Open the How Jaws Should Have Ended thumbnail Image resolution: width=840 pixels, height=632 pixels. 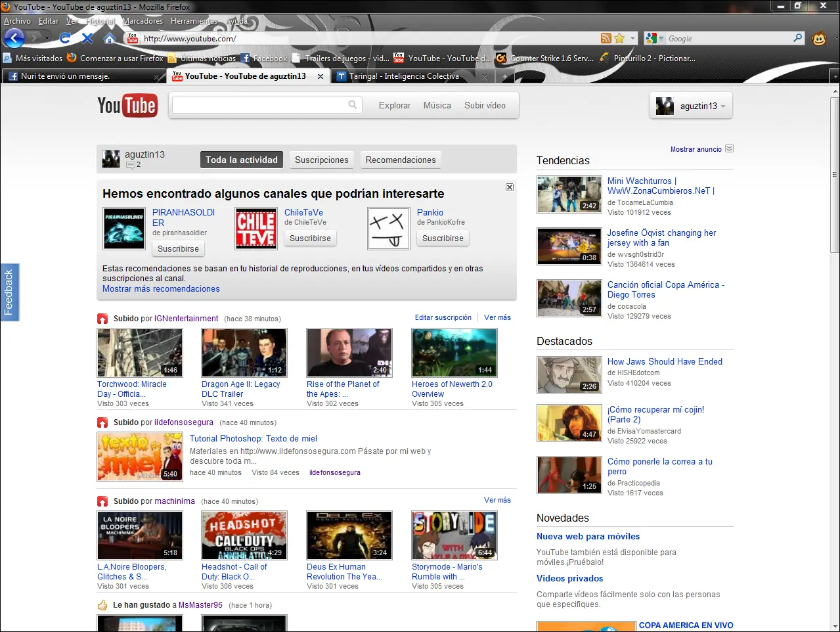click(x=569, y=375)
